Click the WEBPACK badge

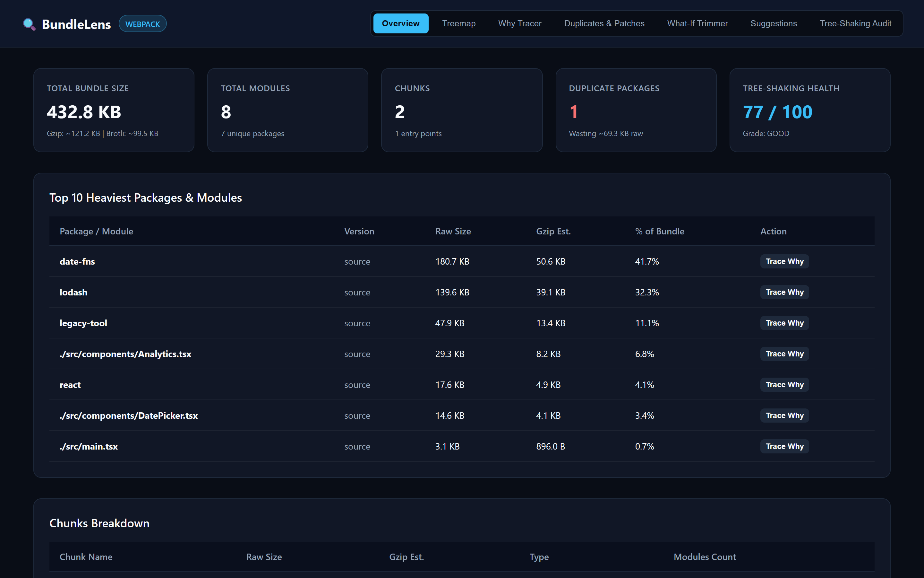tap(142, 24)
